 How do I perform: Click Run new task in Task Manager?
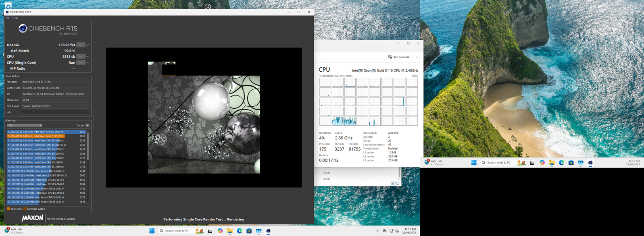[399, 57]
